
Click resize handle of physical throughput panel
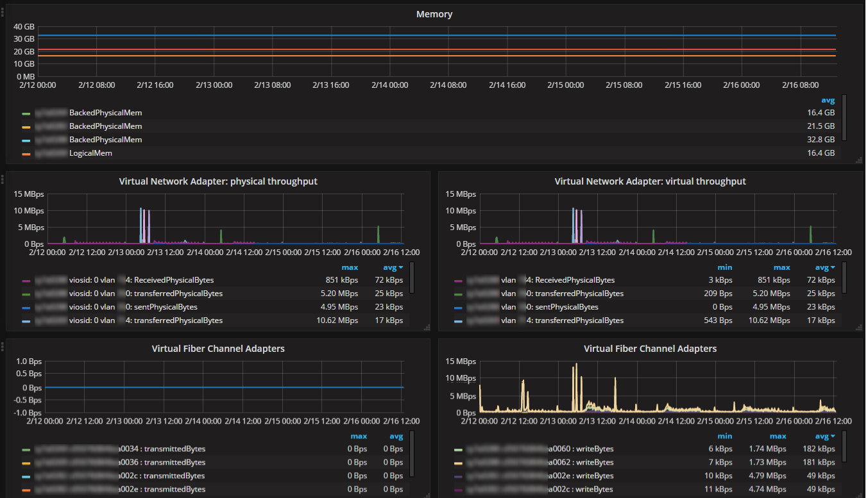click(427, 327)
